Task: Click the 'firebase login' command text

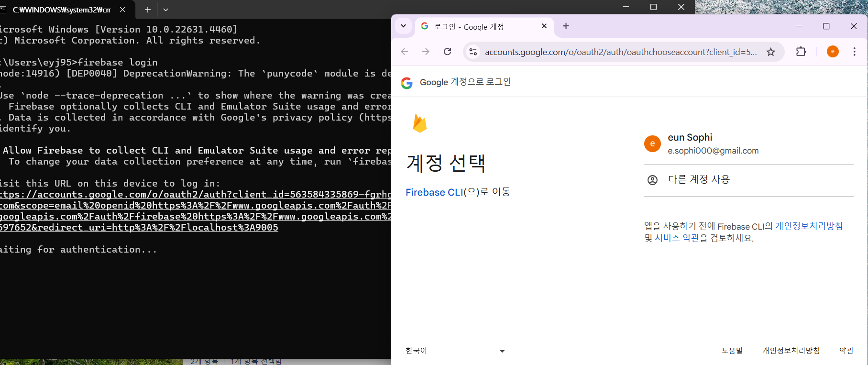Action: tap(118, 62)
